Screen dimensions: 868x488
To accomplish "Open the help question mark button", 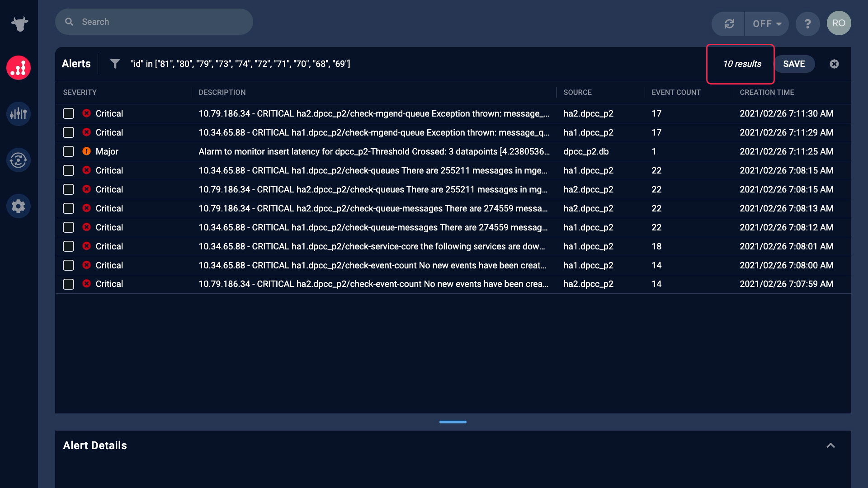I will pos(807,23).
